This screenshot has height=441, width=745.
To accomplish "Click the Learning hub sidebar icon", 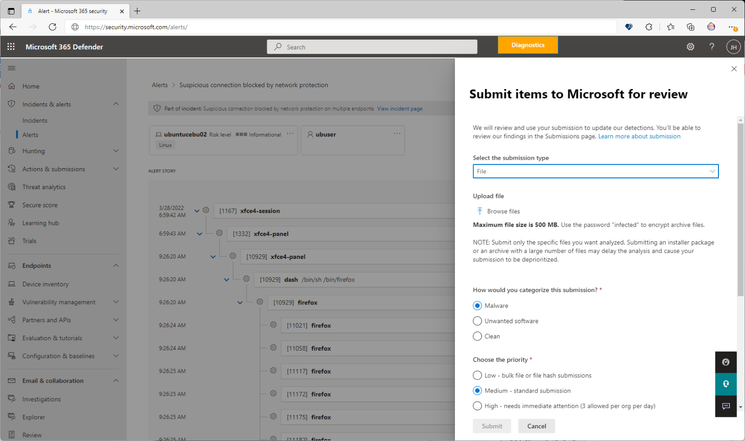I will tap(12, 223).
